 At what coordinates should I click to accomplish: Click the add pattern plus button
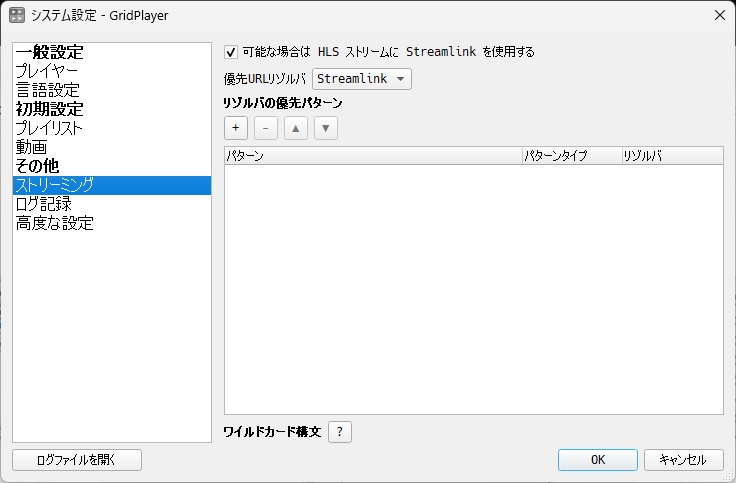[236, 128]
